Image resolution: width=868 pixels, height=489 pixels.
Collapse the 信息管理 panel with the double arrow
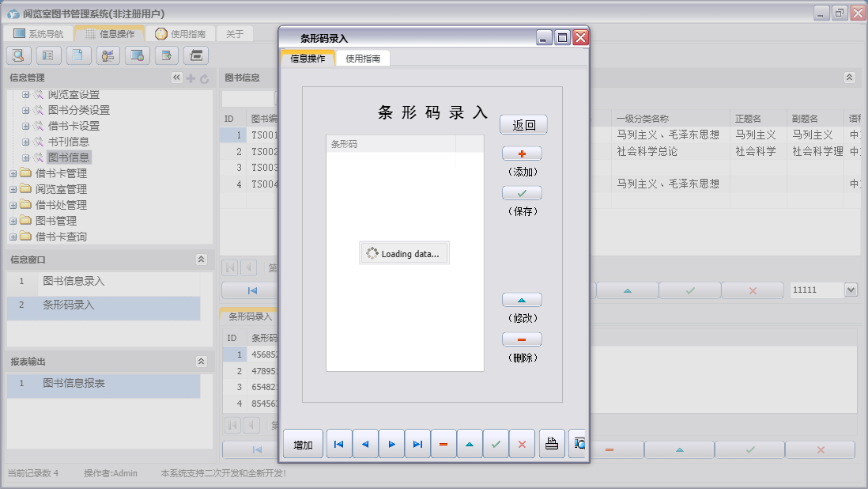pyautogui.click(x=178, y=78)
